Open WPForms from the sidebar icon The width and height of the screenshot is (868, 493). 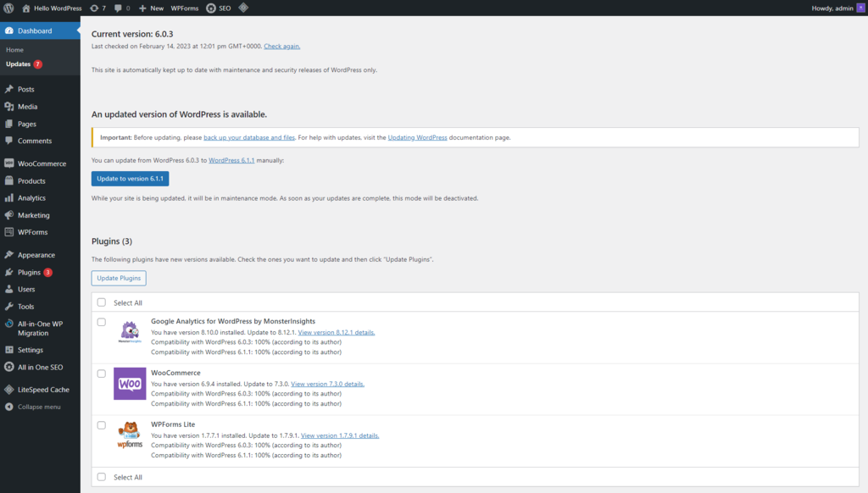coord(8,232)
